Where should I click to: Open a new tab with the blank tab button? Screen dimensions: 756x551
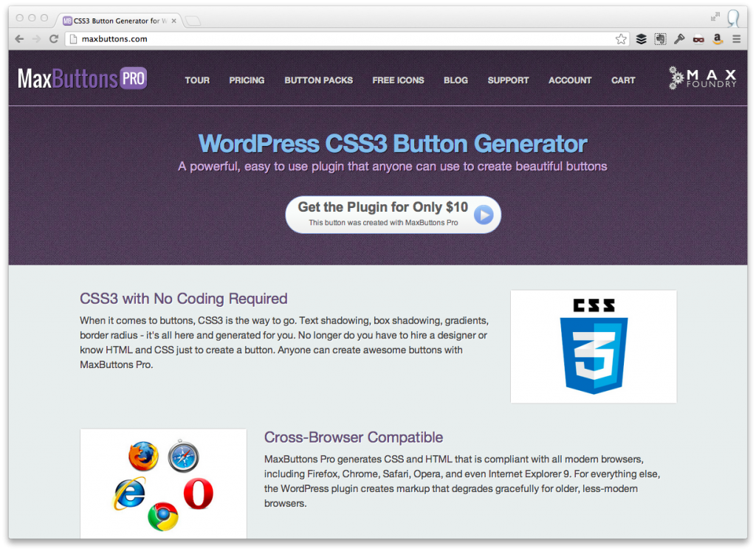click(x=193, y=21)
